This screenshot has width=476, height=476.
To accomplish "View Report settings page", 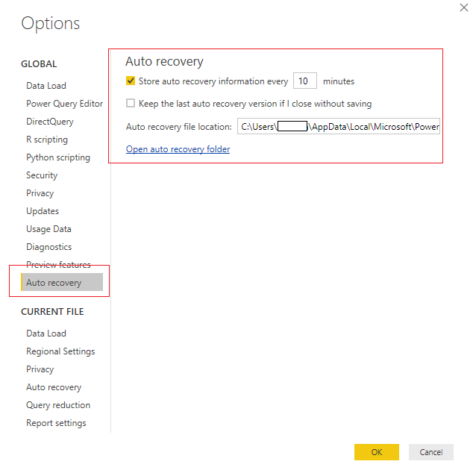I will (56, 423).
